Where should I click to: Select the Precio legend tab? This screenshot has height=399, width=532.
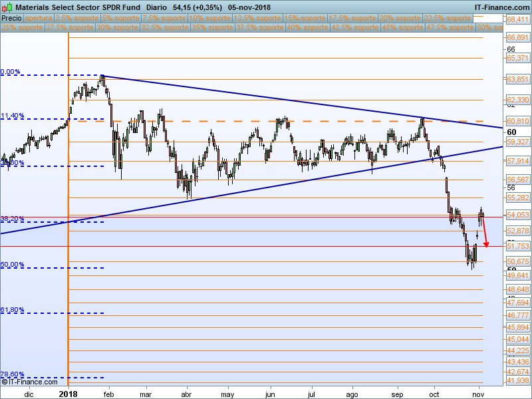pyautogui.click(x=11, y=18)
